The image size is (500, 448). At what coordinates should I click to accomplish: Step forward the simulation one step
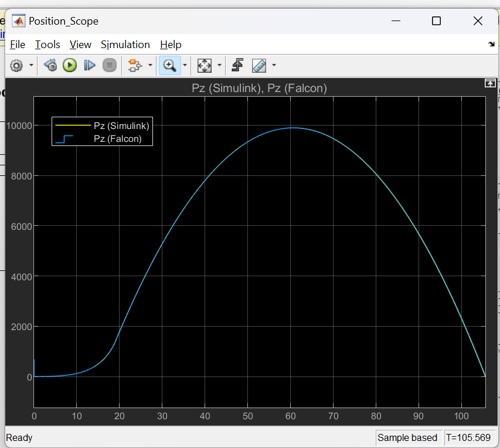tap(89, 65)
